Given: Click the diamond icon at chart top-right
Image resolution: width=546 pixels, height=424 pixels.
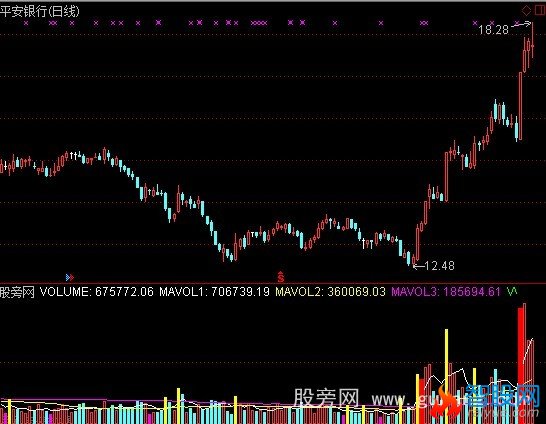Looking at the screenshot, I should pos(526,10).
